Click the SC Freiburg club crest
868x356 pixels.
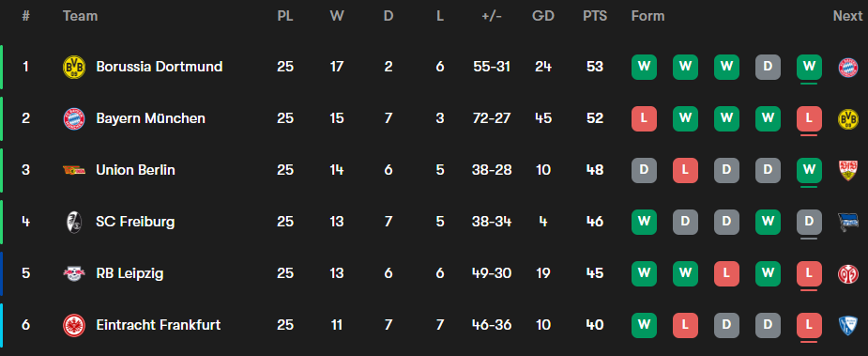pyautogui.click(x=73, y=222)
